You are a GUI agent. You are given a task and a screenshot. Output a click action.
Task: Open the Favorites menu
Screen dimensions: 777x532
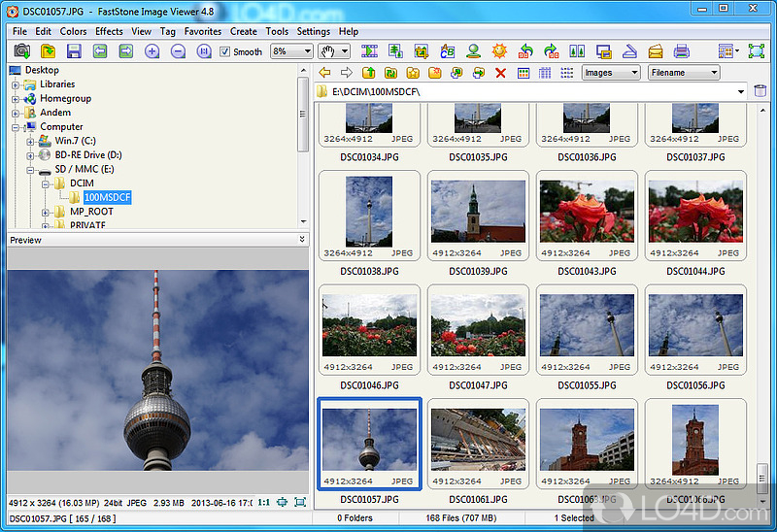[x=203, y=31]
